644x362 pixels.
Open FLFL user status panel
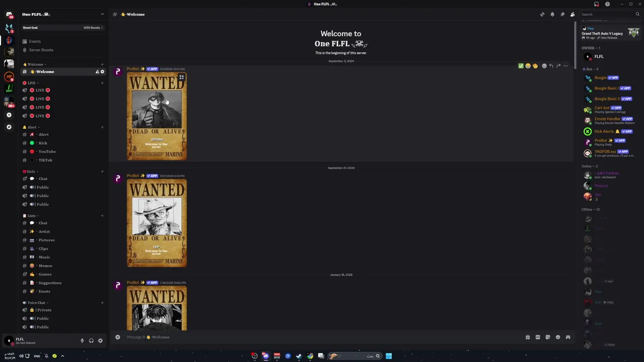(24, 341)
